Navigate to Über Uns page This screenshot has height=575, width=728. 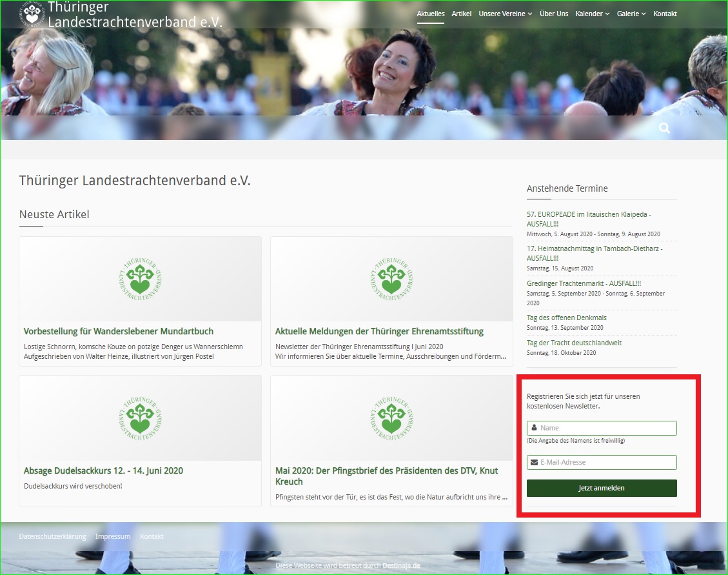(x=553, y=14)
